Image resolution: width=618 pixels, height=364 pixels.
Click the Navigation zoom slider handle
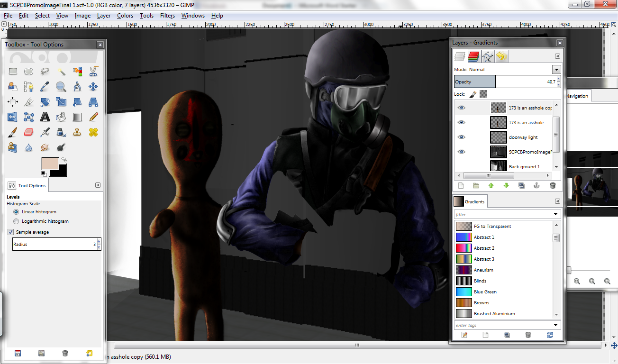click(568, 270)
